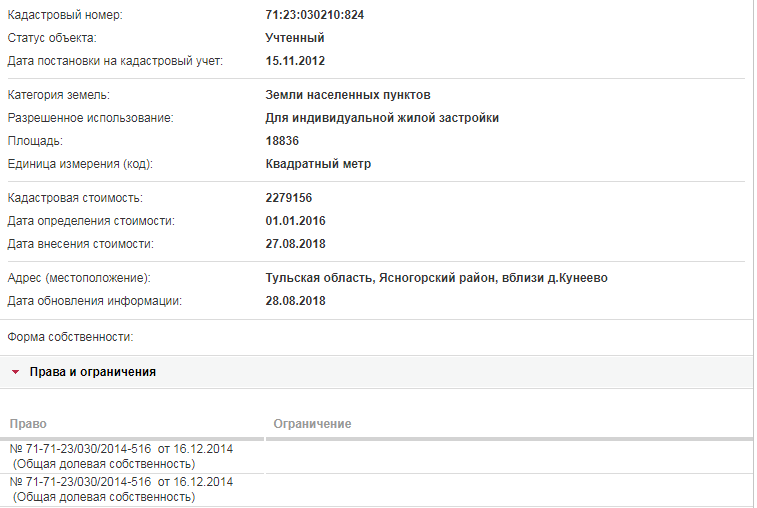Click the status value Учтенный
The height and width of the screenshot is (508, 757).
pyautogui.click(x=294, y=38)
